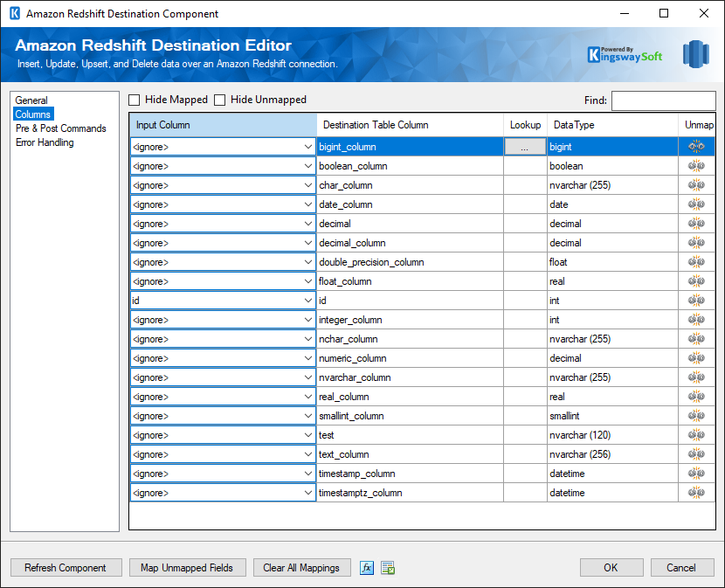This screenshot has width=725, height=588.
Task: Switch to the General page
Action: click(x=31, y=100)
